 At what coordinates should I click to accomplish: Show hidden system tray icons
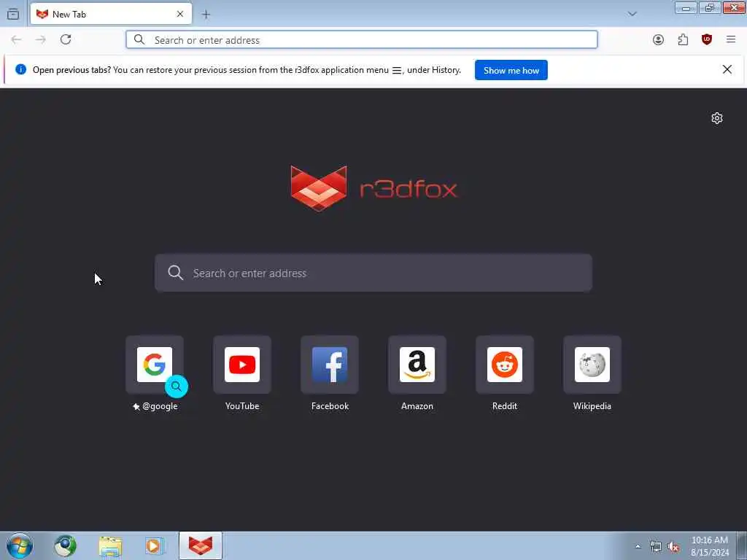[638, 546]
